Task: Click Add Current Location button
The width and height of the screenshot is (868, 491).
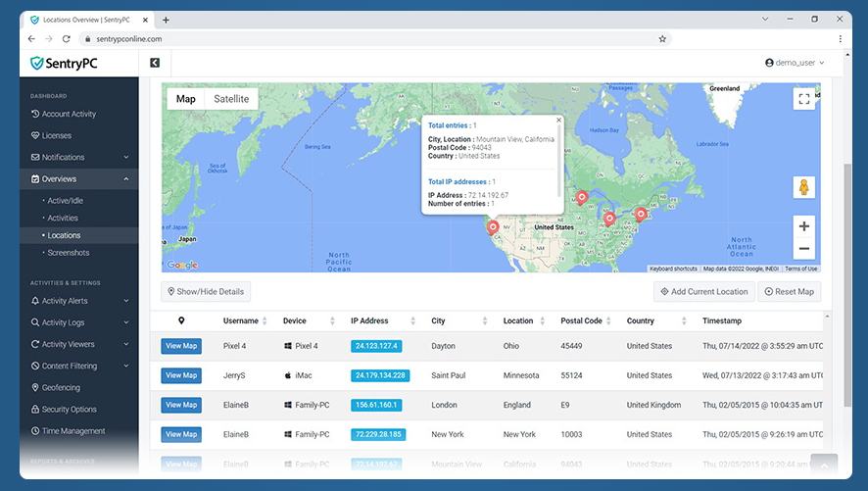Action: 704,291
